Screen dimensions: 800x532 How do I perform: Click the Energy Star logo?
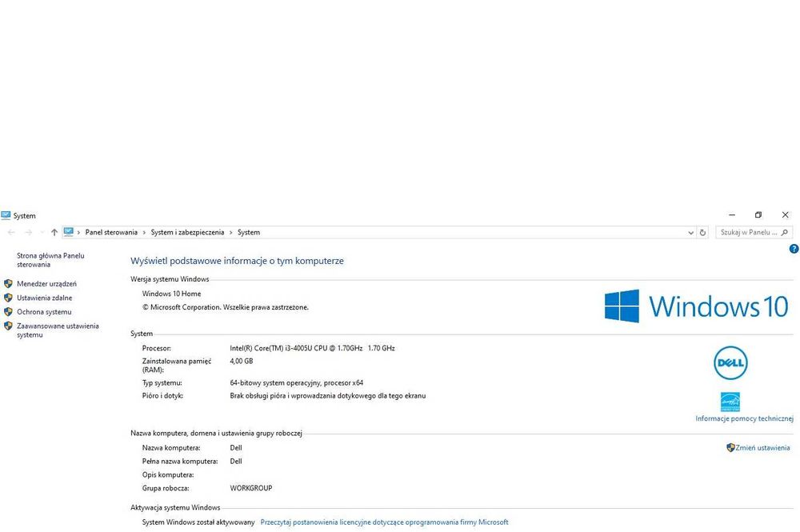(730, 402)
